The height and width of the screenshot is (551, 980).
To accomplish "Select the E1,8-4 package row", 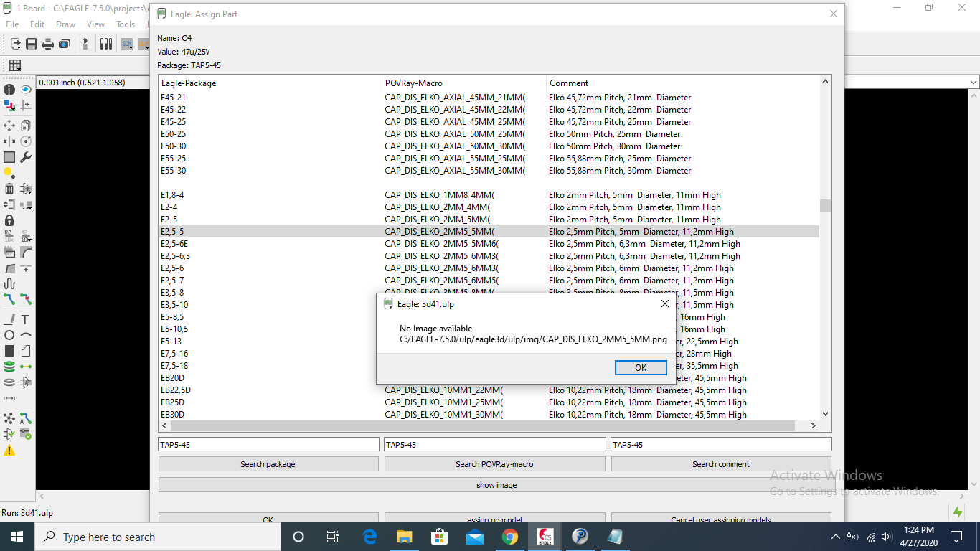I will pos(489,195).
